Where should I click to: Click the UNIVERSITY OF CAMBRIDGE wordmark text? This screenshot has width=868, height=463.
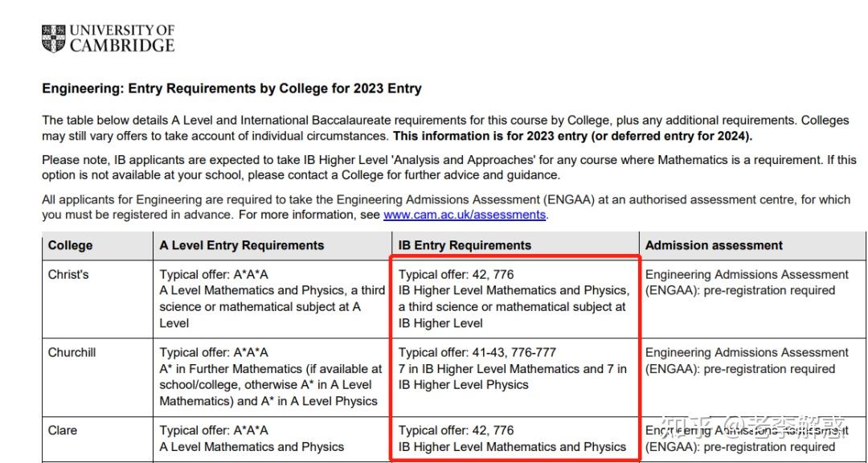click(x=122, y=39)
